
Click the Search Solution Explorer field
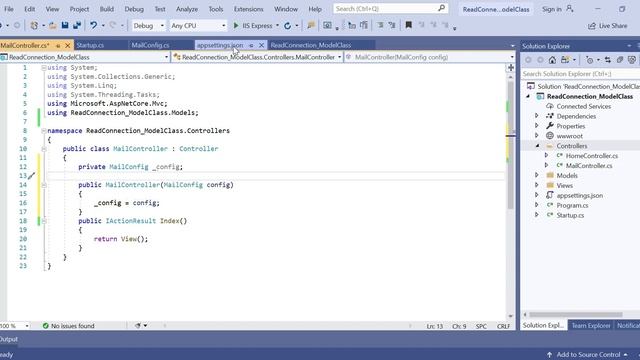580,74
